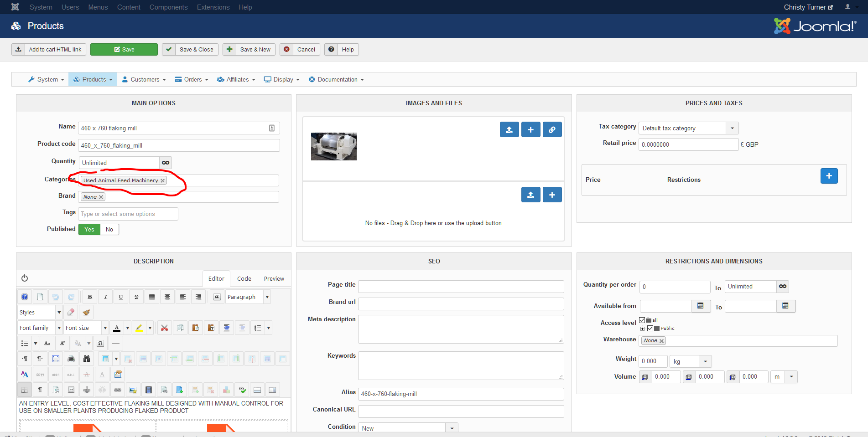Image resolution: width=868 pixels, height=437 pixels.
Task: Open the Font family dropdown
Action: [x=40, y=328]
